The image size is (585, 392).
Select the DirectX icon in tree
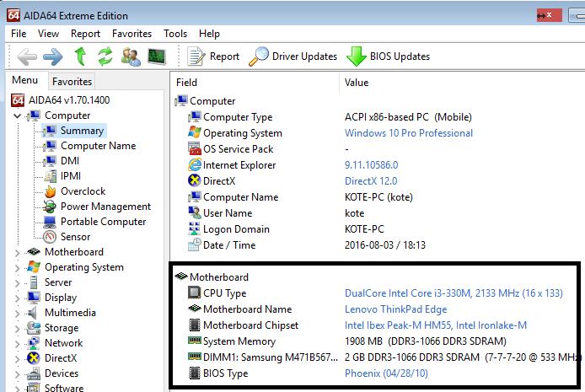coord(34,358)
